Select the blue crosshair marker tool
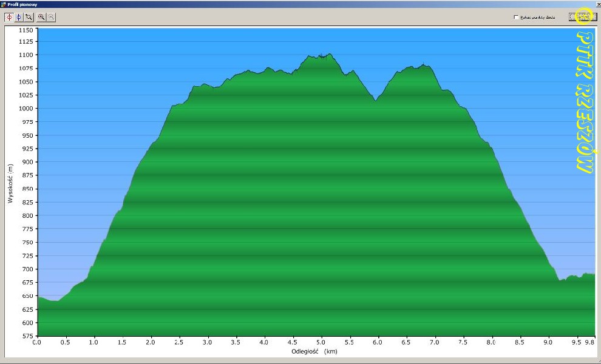 19,17
